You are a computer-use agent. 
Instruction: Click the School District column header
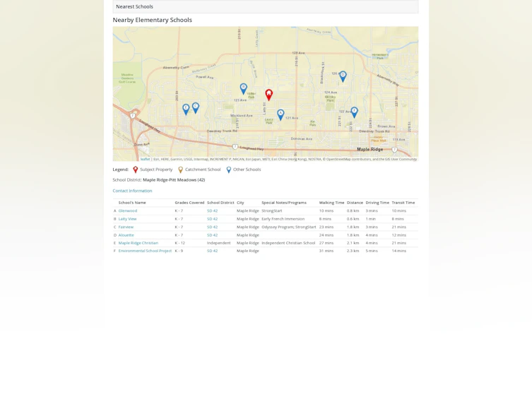(x=220, y=203)
